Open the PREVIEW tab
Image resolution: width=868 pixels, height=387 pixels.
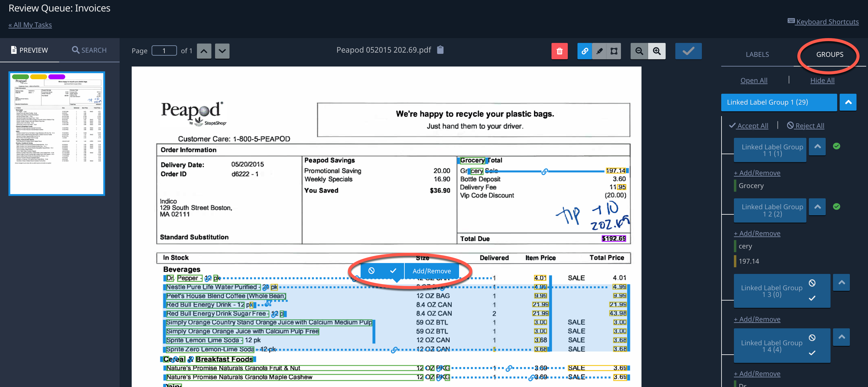point(30,50)
